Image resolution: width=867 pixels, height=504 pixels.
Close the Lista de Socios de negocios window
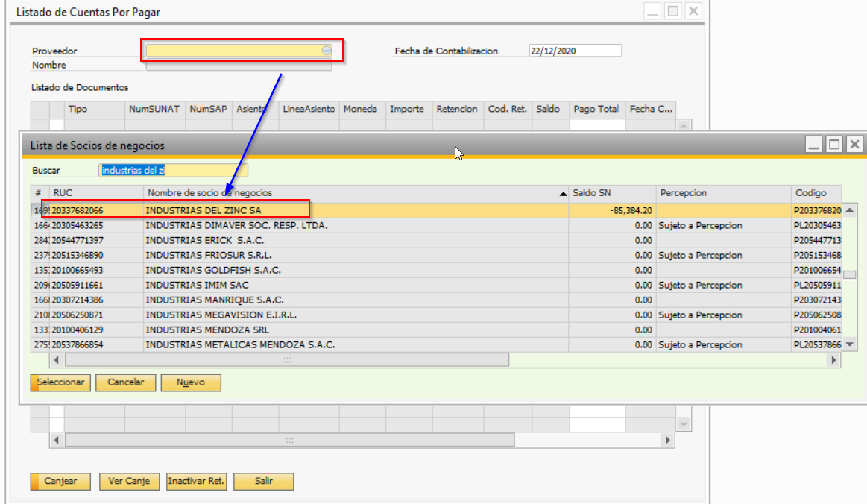[x=854, y=145]
